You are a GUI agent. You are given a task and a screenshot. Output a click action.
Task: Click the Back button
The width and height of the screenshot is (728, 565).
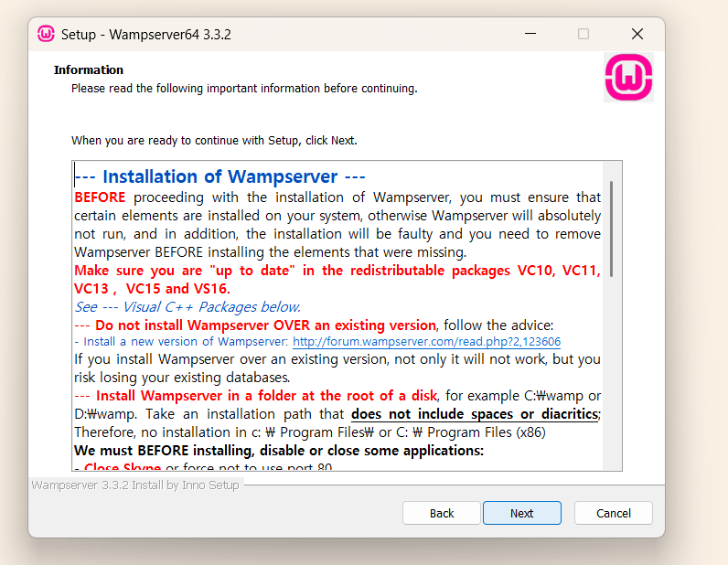442,513
